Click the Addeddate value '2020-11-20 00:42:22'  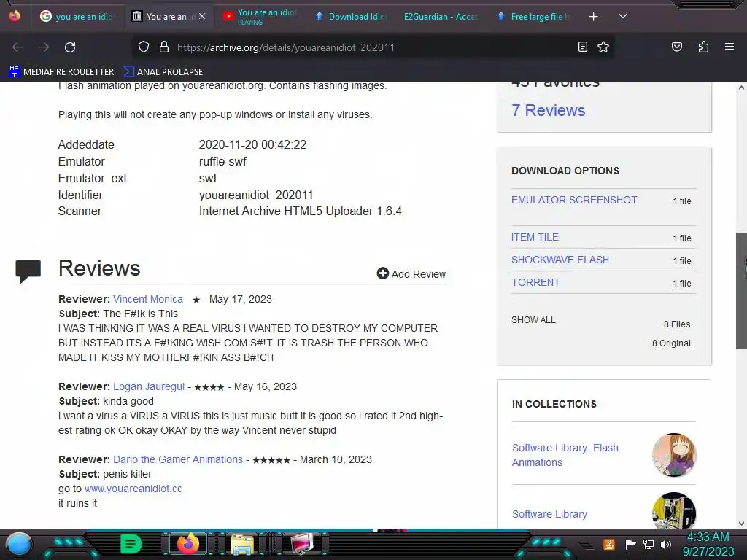[252, 145]
